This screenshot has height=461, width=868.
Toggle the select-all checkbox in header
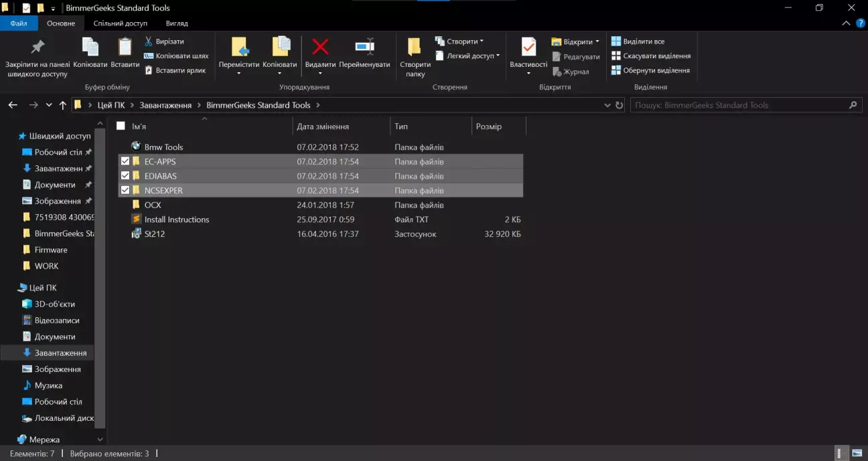[121, 126]
